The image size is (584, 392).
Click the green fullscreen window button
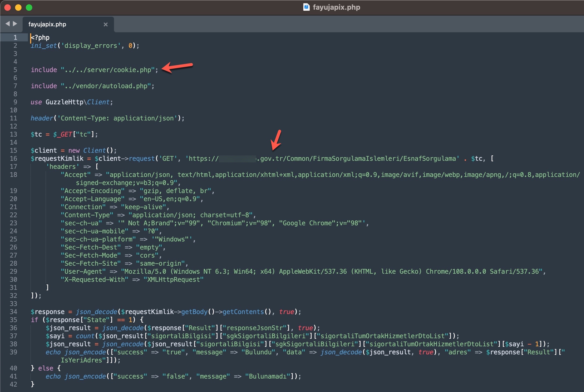29,8
